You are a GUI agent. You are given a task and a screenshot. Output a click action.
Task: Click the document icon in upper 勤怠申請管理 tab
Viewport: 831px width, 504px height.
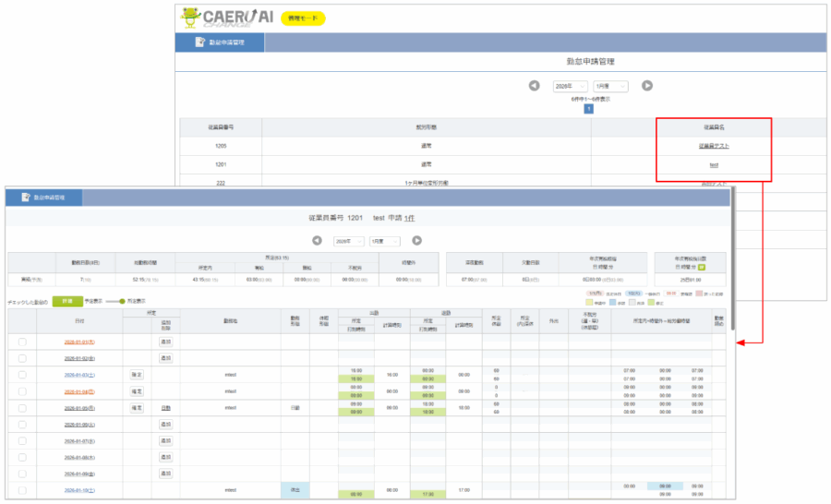click(x=199, y=42)
